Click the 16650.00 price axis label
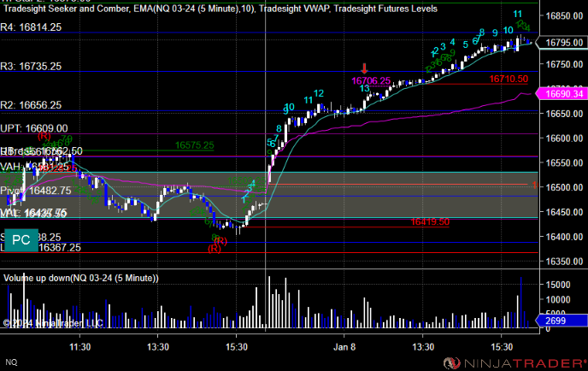 (x=564, y=114)
